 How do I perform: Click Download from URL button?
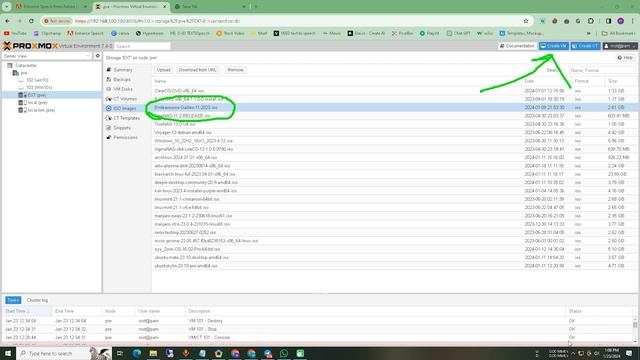click(198, 70)
